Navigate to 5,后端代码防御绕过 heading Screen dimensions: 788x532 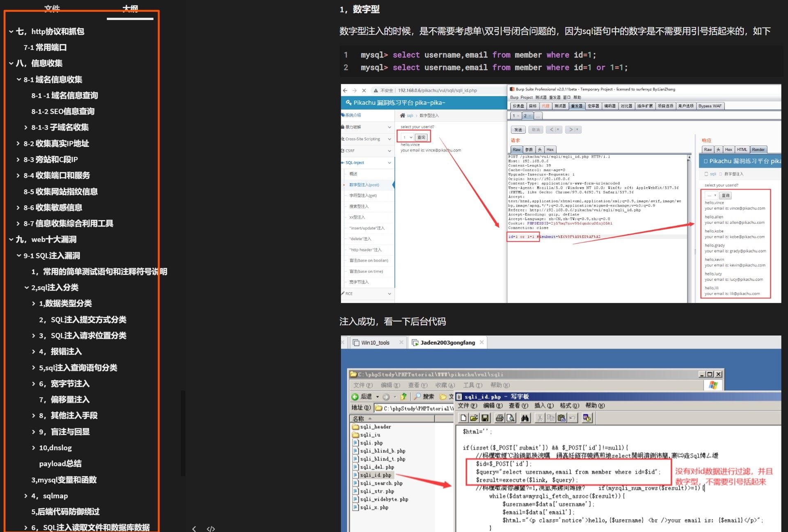click(65, 512)
